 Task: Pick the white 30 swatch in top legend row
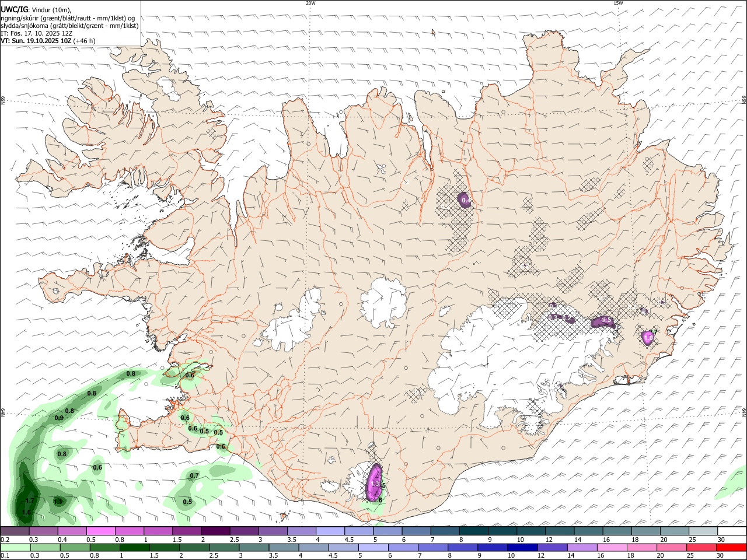[732, 531]
